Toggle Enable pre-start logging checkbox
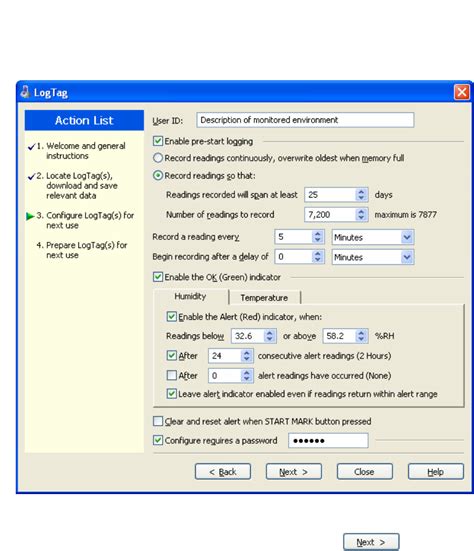Screen dimensions: 474x551 (158, 141)
